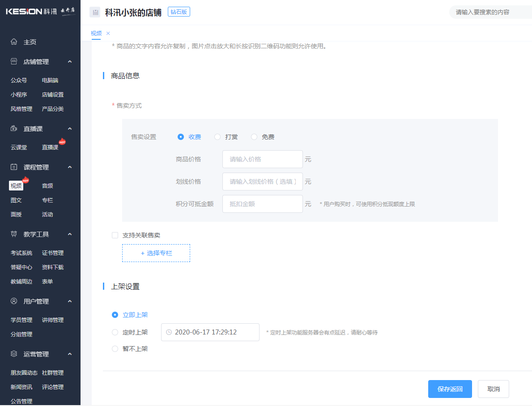
Task: Switch to the 视频 tab
Action: click(96, 33)
